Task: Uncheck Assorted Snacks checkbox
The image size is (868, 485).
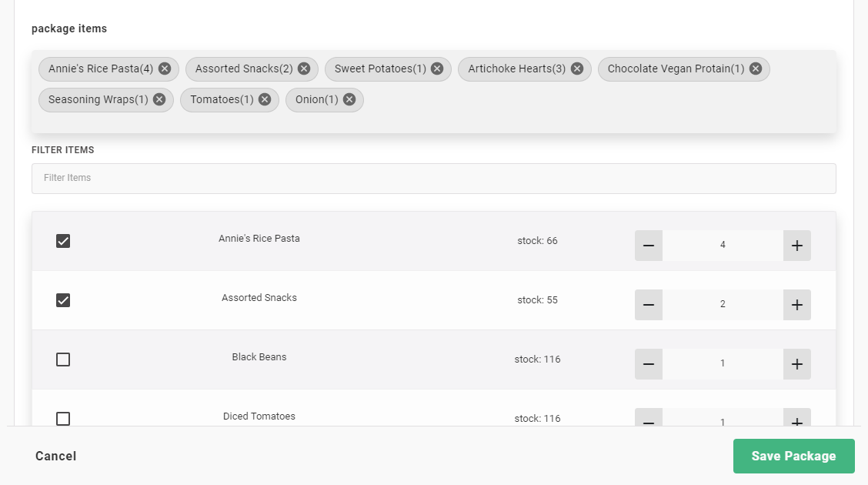Action: pyautogui.click(x=63, y=300)
